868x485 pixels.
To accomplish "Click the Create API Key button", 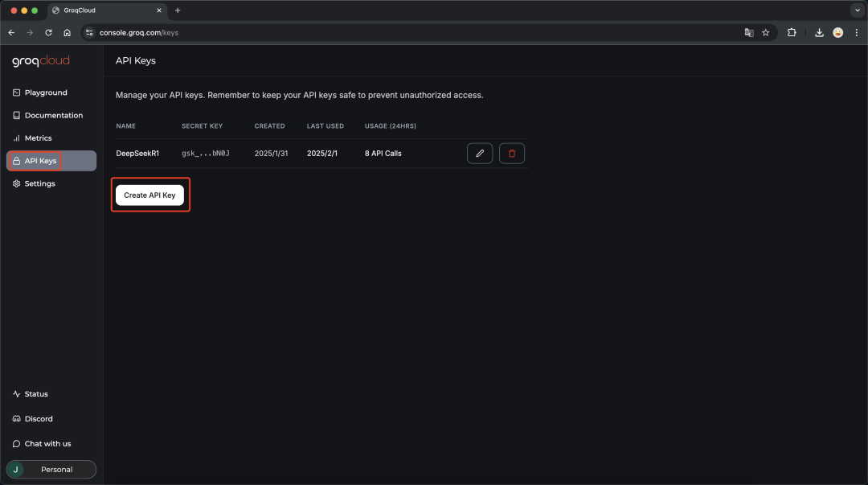I will [149, 195].
